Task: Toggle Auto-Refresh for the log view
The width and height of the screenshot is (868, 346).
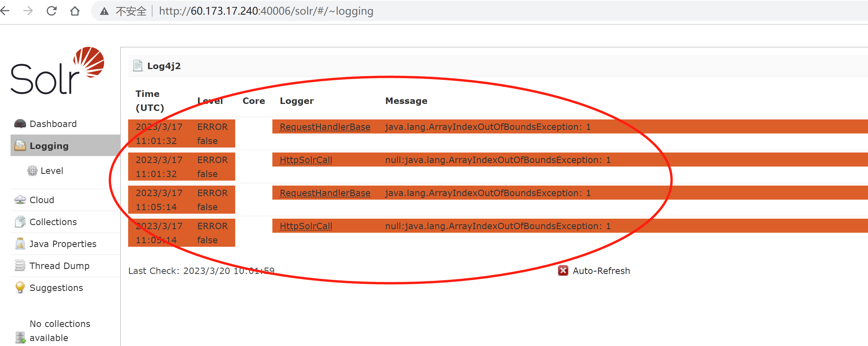Action: click(601, 270)
